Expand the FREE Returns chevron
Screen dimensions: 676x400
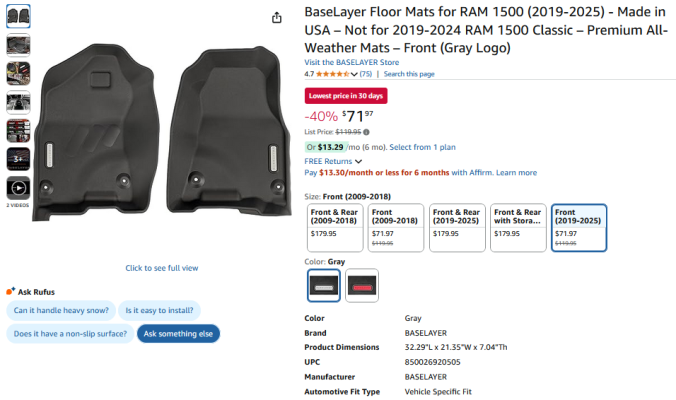358,161
